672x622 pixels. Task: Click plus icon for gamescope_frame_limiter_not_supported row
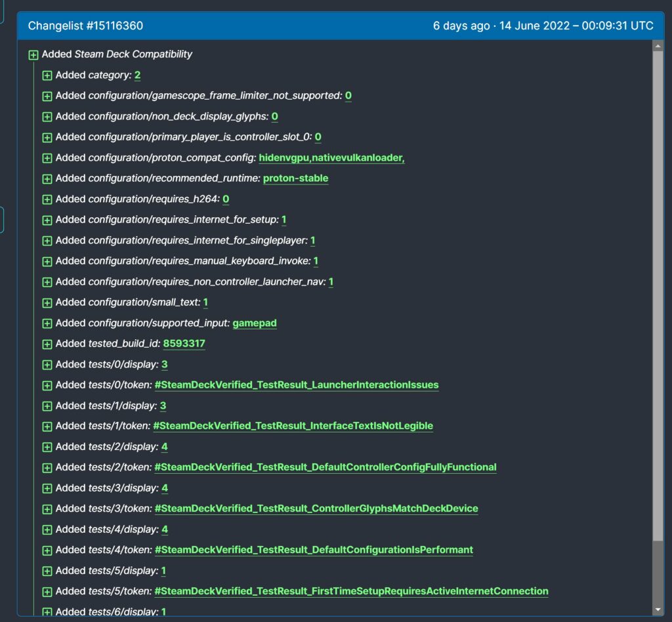pyautogui.click(x=47, y=96)
